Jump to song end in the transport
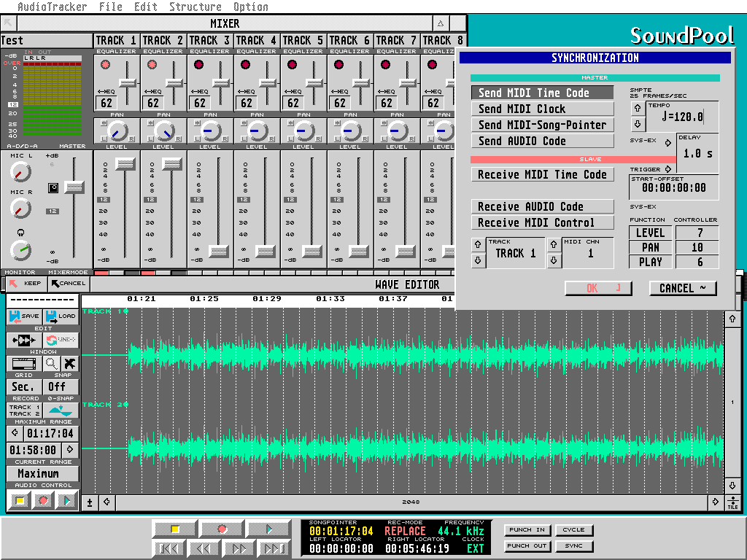 tap(274, 548)
